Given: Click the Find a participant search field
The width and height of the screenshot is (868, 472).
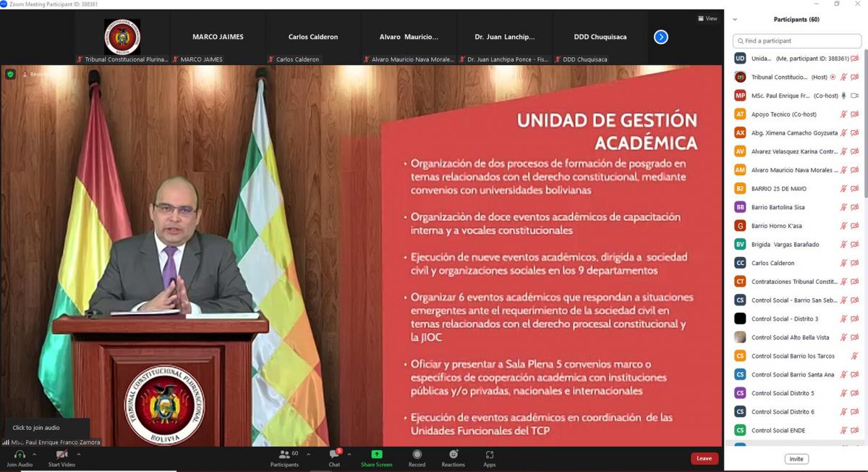Looking at the screenshot, I should 796,41.
